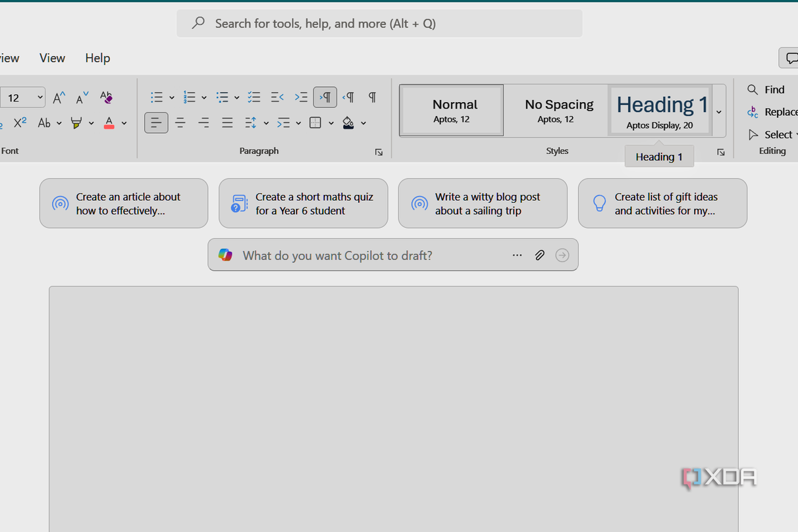
Task: Choose 'Create a short maths quiz' suggestion
Action: pyautogui.click(x=304, y=203)
